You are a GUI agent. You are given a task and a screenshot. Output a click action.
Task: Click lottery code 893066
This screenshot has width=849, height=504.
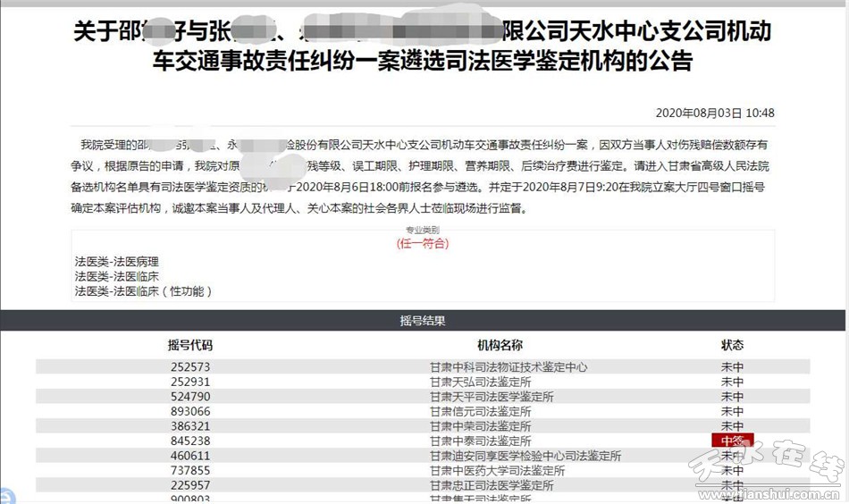[190, 411]
